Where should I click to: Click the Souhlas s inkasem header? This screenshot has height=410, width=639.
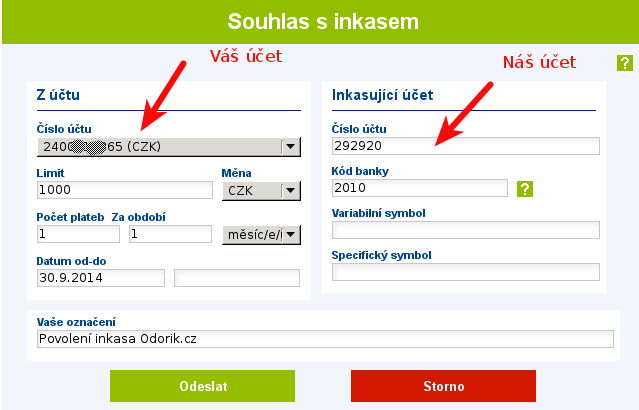pos(323,21)
